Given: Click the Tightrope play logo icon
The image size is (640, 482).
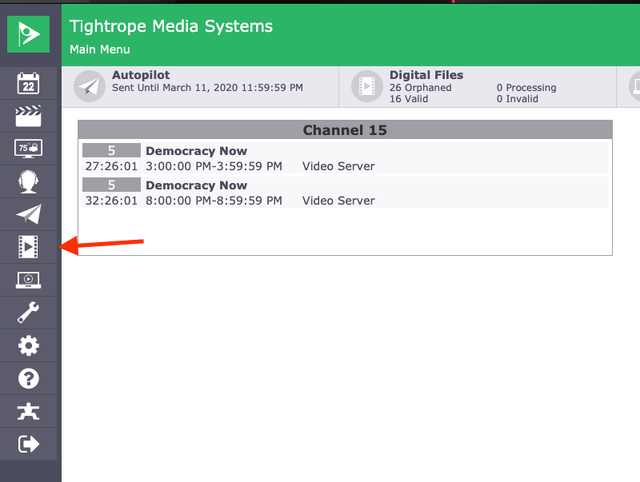Looking at the screenshot, I should (x=28, y=34).
